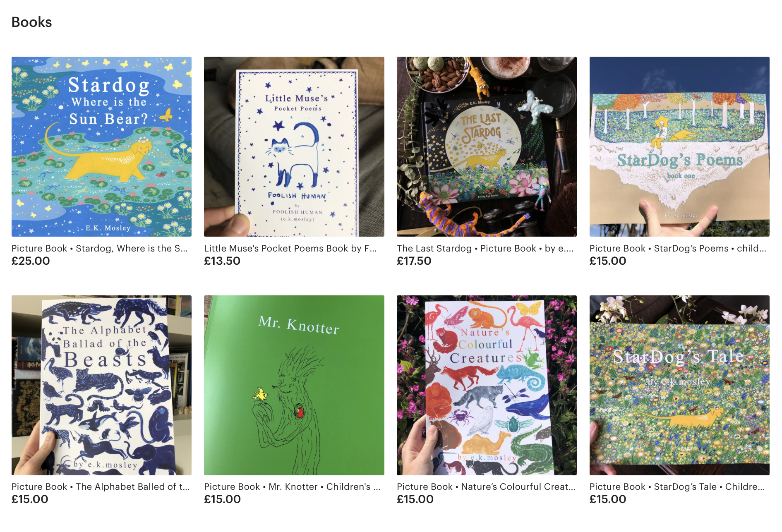Open StarDog's Poems book one cover image
The image size is (782, 532).
[679, 146]
